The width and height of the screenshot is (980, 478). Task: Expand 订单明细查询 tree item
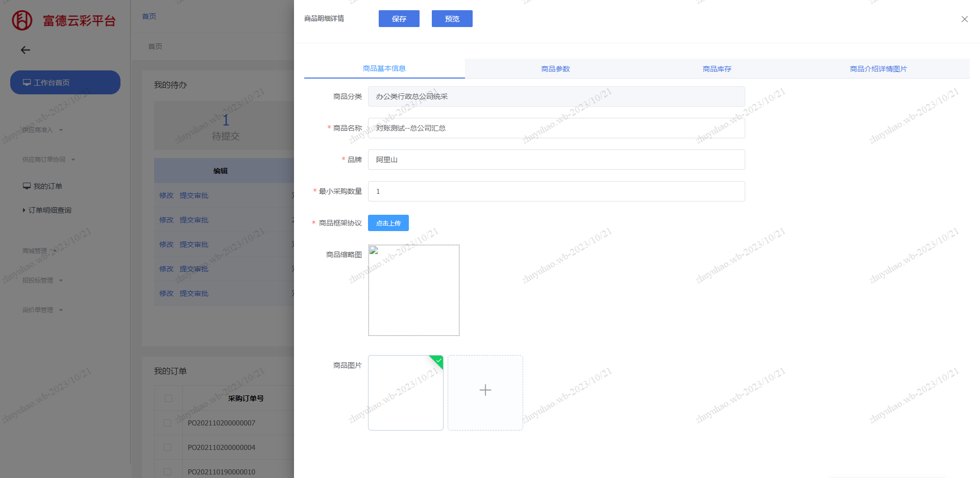point(47,210)
